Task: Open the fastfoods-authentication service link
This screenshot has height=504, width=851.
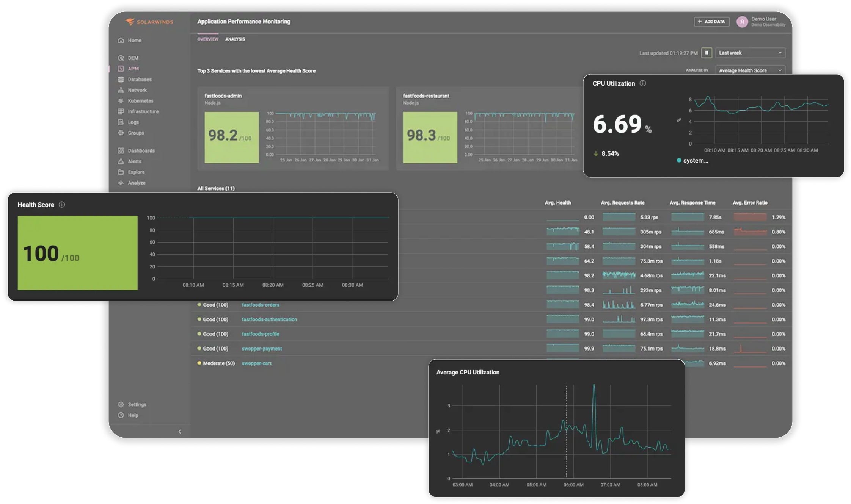Action: click(269, 319)
